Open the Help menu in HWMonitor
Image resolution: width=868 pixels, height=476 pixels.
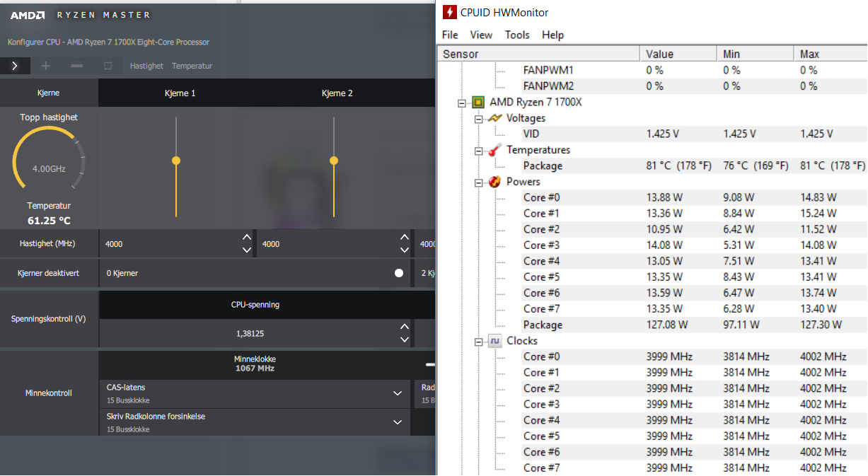552,35
